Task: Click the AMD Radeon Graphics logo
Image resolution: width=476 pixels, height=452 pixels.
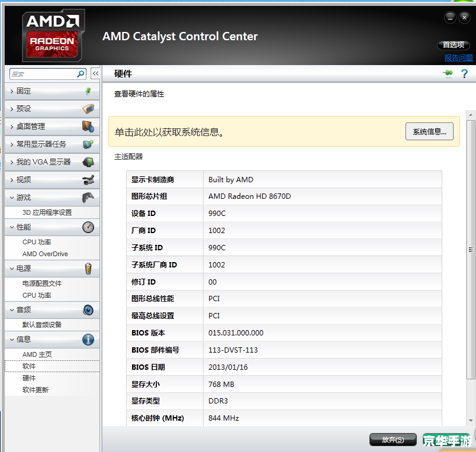Action: tap(53, 35)
